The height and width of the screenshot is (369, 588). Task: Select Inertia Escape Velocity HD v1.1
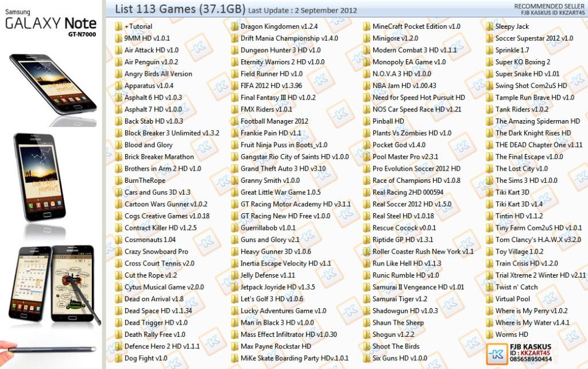tap(286, 263)
